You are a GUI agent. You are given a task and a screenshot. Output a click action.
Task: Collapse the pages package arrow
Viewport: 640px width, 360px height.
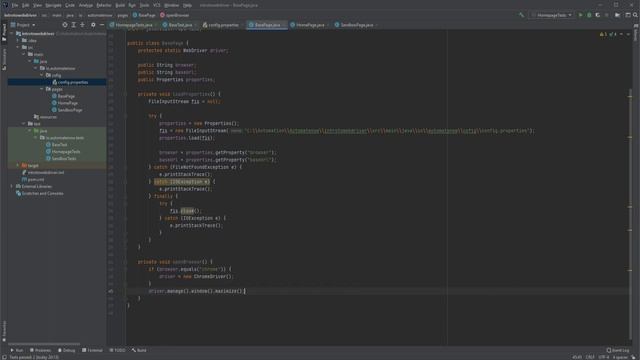coord(41,89)
